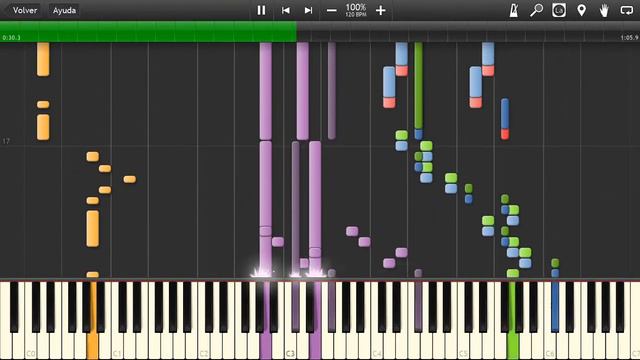Click the 100% 120 BPM speed display
This screenshot has height=360, width=640.
(356, 10)
